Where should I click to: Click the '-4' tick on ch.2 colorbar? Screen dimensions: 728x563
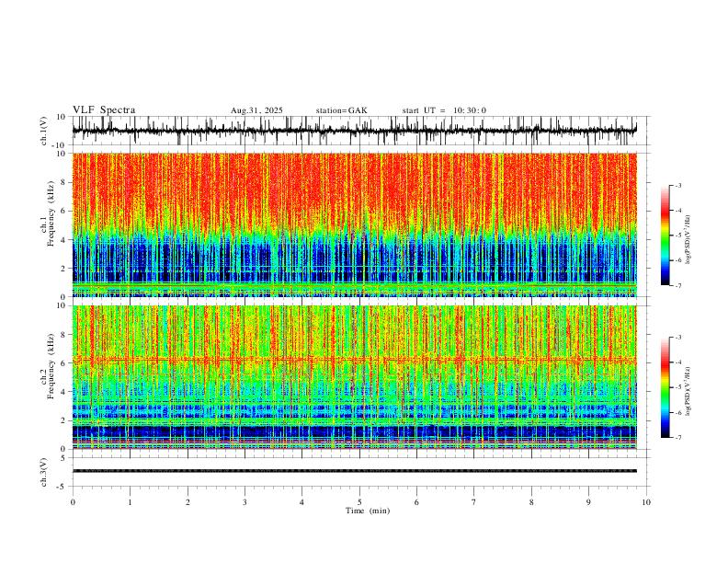(x=677, y=362)
